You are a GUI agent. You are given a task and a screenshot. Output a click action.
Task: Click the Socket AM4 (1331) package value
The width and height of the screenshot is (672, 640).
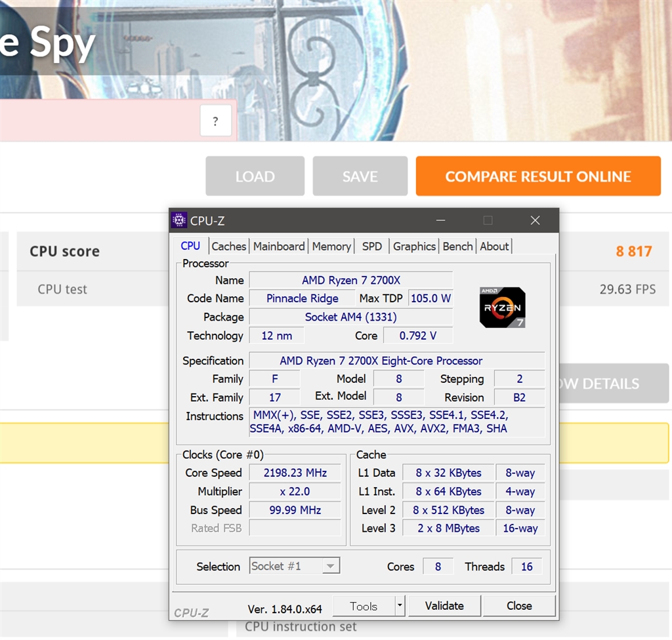[x=351, y=317]
